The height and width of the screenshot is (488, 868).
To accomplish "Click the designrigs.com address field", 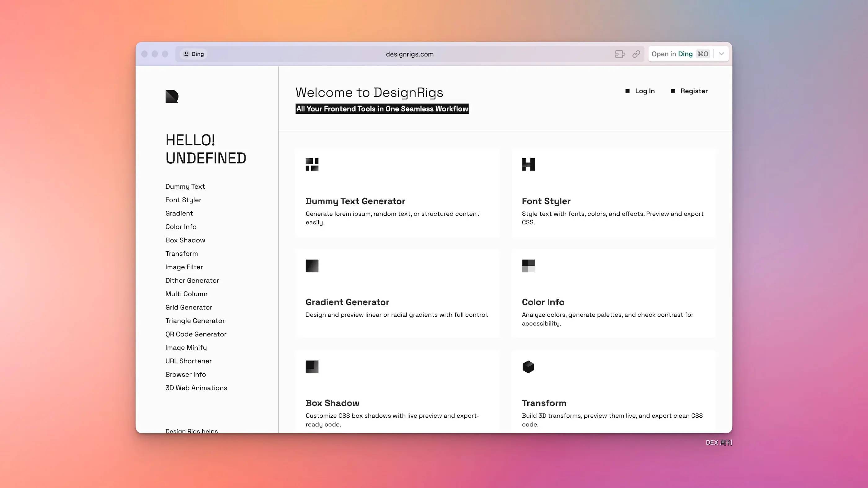I will click(x=410, y=54).
